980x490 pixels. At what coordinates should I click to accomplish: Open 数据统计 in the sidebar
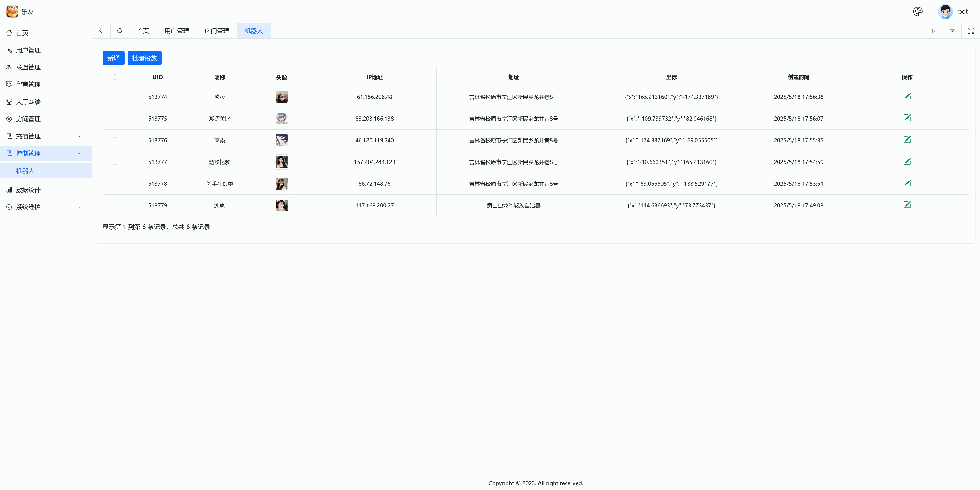(28, 190)
